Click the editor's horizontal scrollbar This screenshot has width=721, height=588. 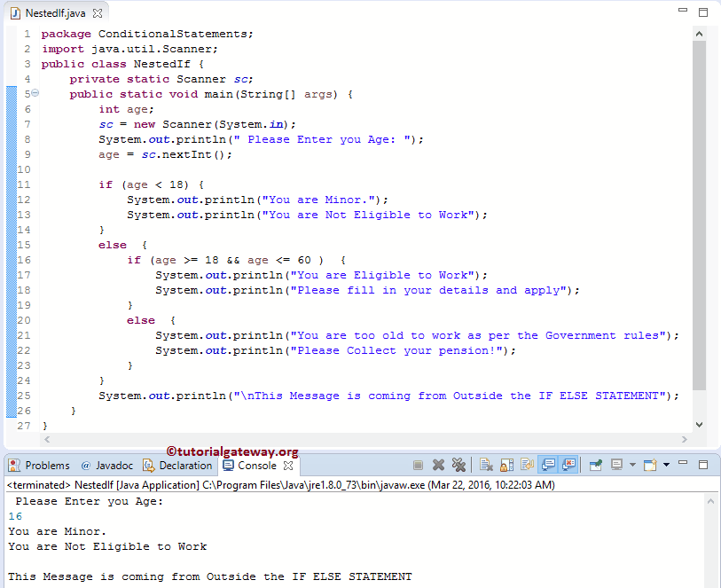(355, 439)
